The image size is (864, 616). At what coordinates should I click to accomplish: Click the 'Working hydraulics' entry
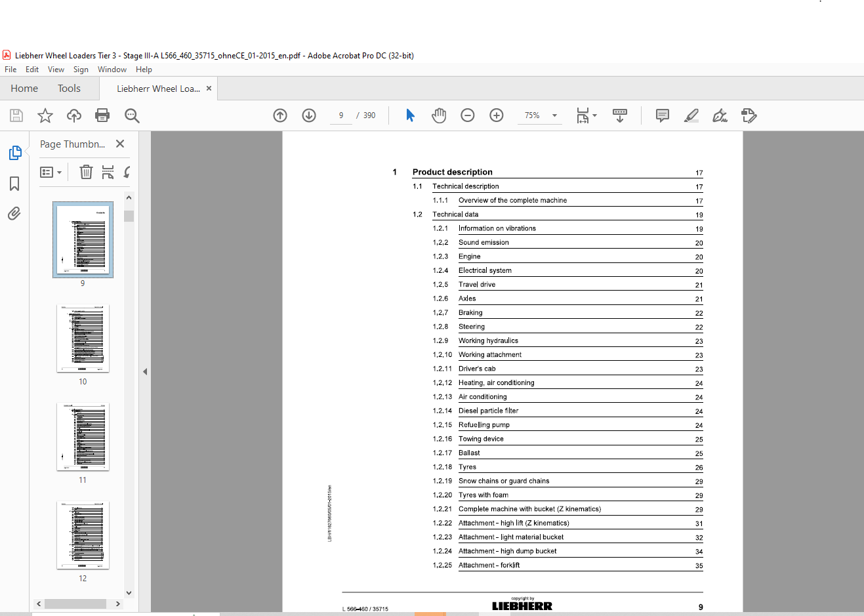488,340
